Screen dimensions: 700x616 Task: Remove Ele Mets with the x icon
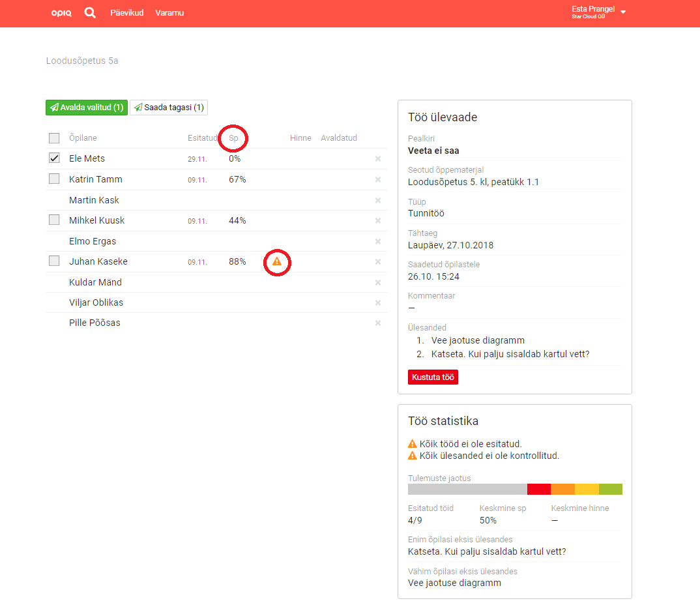pyautogui.click(x=378, y=159)
